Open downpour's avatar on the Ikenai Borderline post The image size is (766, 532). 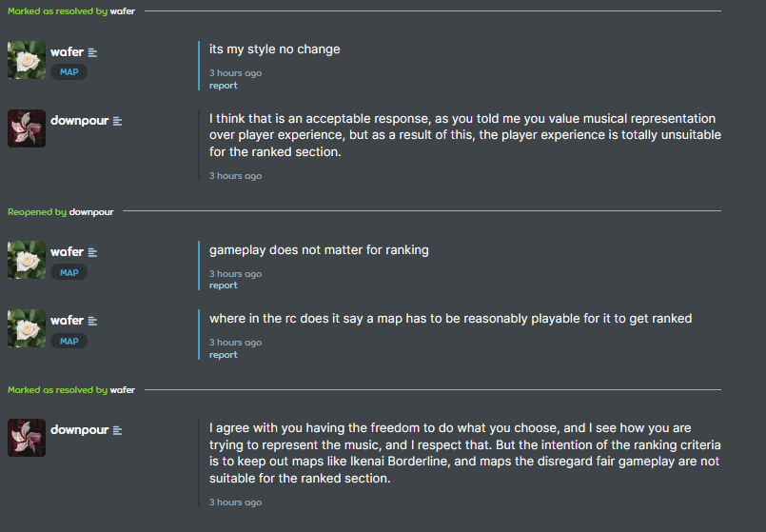27,438
